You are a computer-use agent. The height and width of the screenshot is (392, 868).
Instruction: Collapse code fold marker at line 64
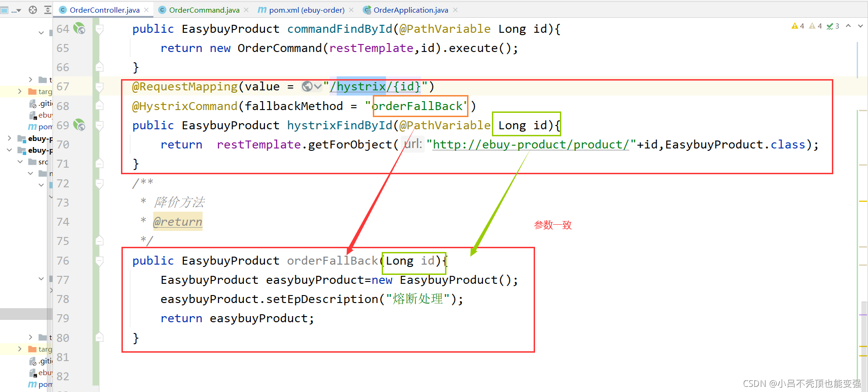coord(99,29)
